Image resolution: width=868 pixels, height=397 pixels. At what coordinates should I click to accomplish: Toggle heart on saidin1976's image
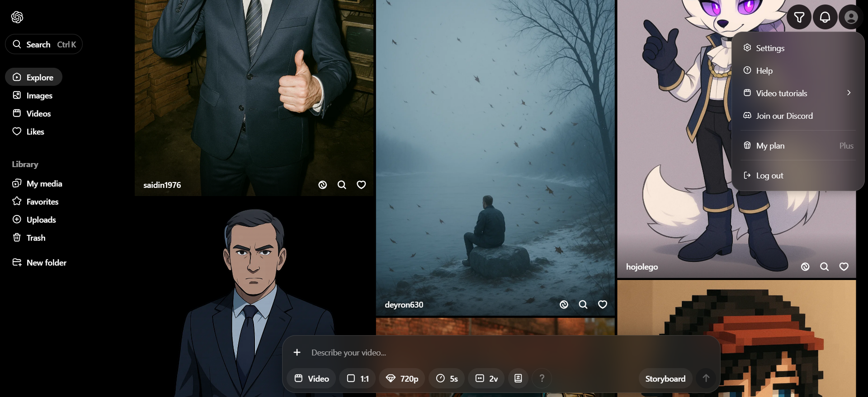361,185
